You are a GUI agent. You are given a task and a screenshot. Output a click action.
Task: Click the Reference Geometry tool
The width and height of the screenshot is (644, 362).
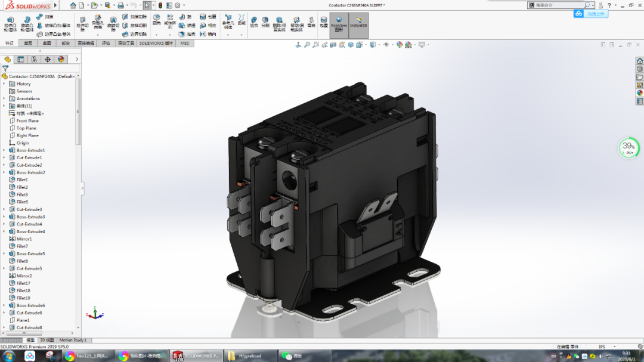pyautogui.click(x=228, y=22)
